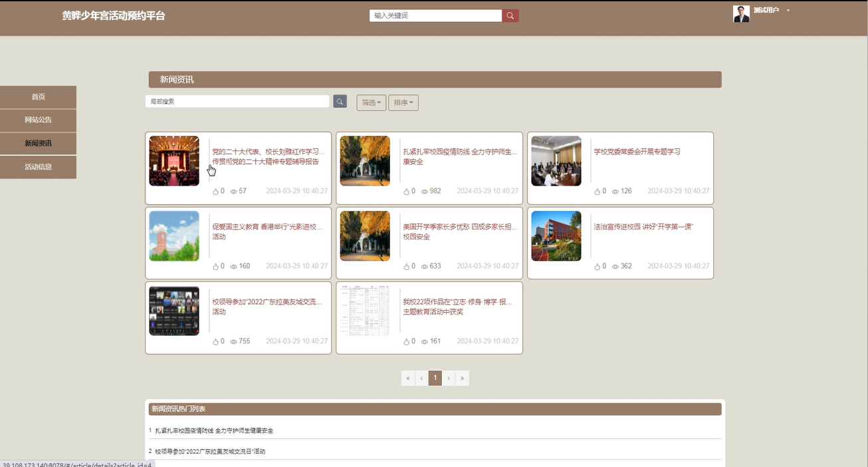This screenshot has width=868, height=467.
Task: Click the 黄骅少年宫活动预约平台 site title
Action: click(x=114, y=16)
